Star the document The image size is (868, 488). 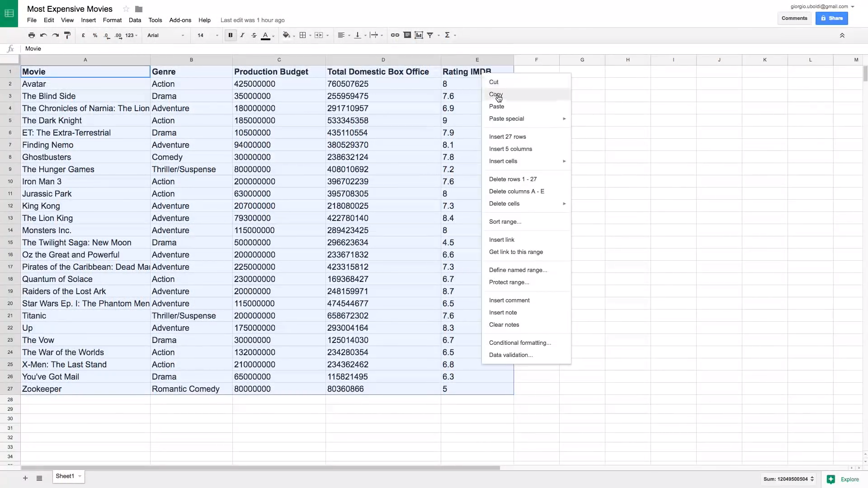point(126,9)
